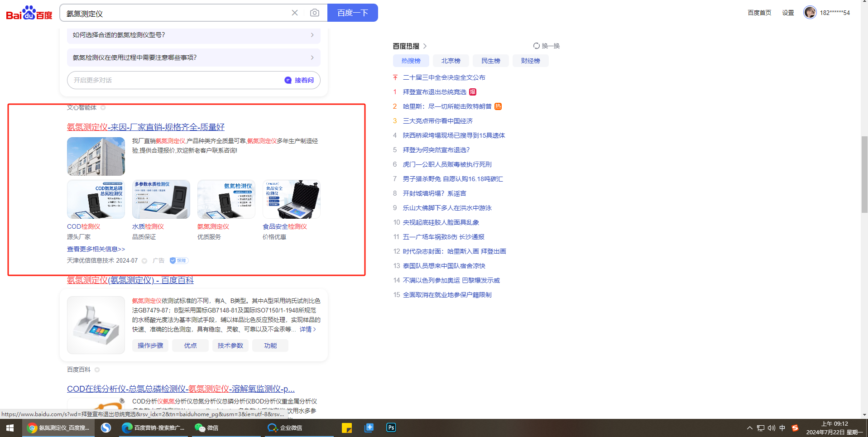Click the page vertical scrollbar thumb
The width and height of the screenshot is (868, 437).
864,174
